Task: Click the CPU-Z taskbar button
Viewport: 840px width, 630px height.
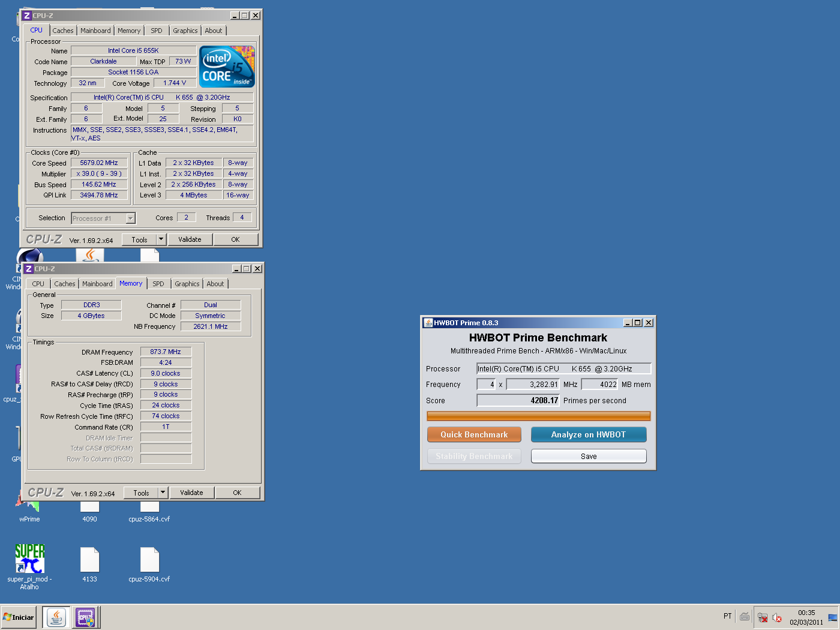Action: pos(85,617)
